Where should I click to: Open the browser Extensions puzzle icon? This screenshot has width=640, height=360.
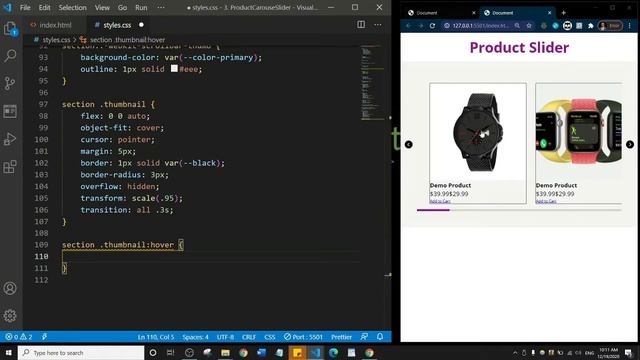click(591, 26)
